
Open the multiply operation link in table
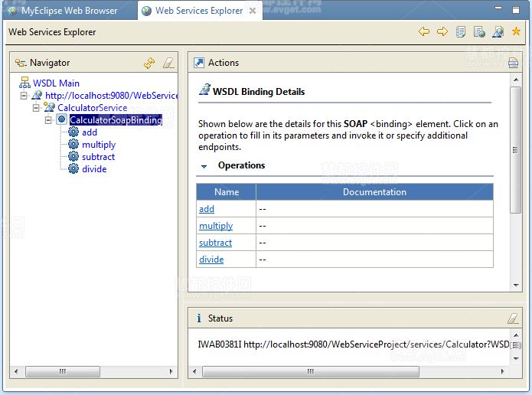coord(216,226)
